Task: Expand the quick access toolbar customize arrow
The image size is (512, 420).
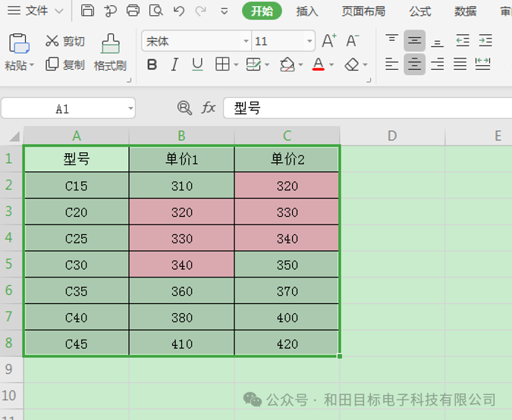Action: (224, 11)
